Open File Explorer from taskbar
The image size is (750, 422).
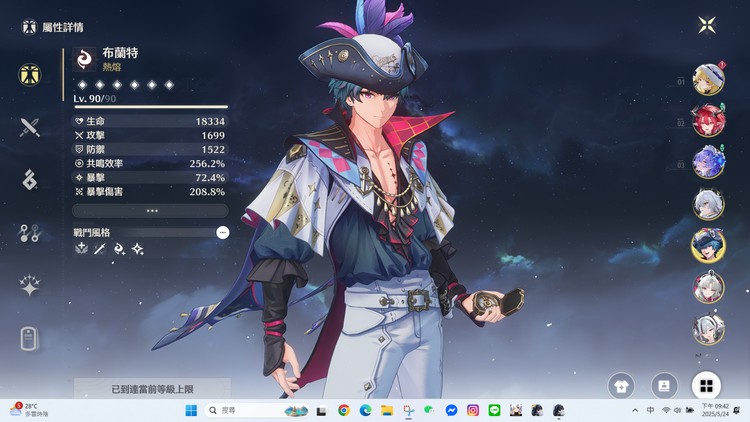tap(387, 411)
